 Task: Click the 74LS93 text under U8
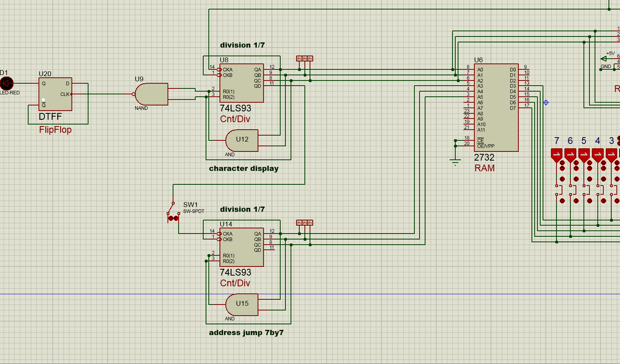(x=235, y=108)
